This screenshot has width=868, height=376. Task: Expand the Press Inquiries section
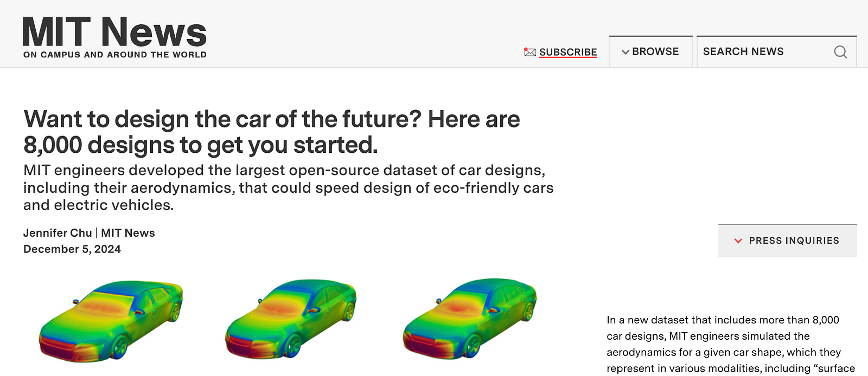point(787,241)
